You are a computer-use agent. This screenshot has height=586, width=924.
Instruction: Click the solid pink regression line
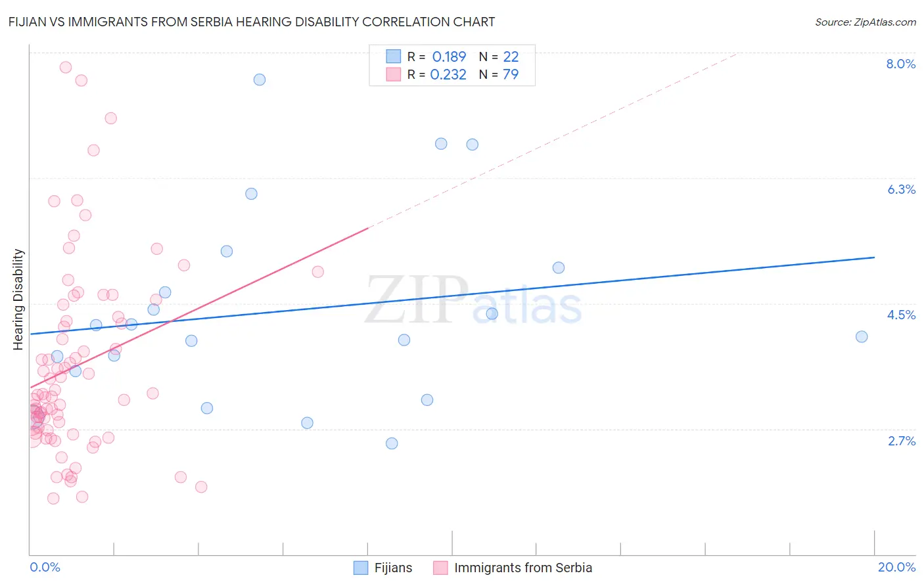click(198, 307)
